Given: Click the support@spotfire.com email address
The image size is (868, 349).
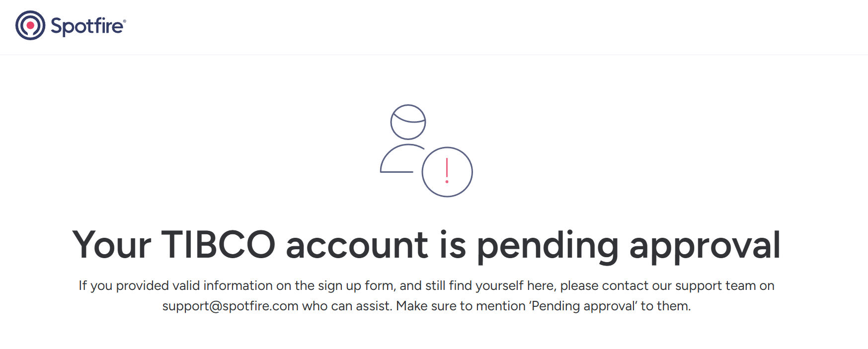Looking at the screenshot, I should coord(230,306).
